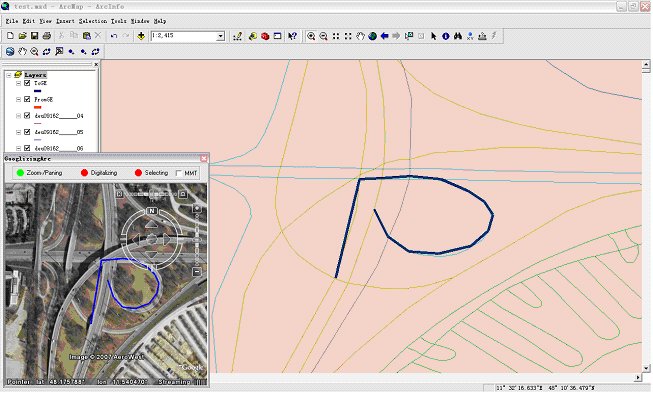Activate the Identify info tool

446,36
